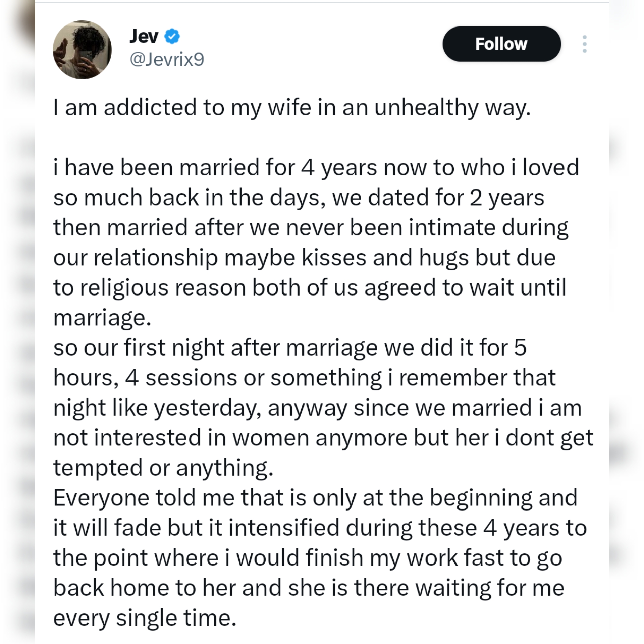Viewport: 644px width, 644px height.
Task: Open the handle @Jevrix9 profile link
Action: (166, 60)
